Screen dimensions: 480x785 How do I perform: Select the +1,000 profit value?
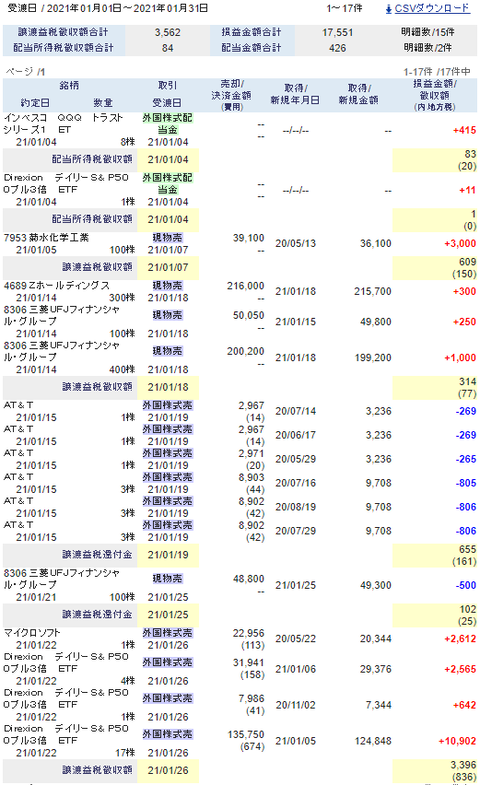click(460, 358)
